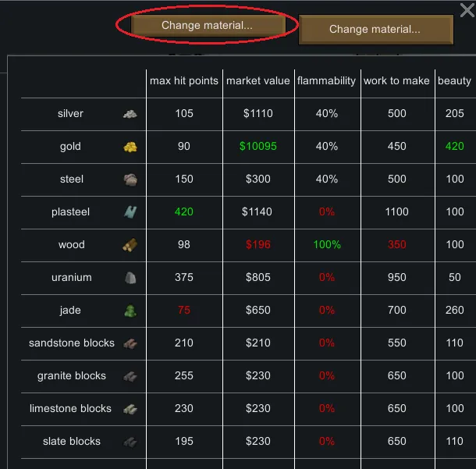The width and height of the screenshot is (476, 469).
Task: Click the beauty column header
Action: pyautogui.click(x=455, y=81)
